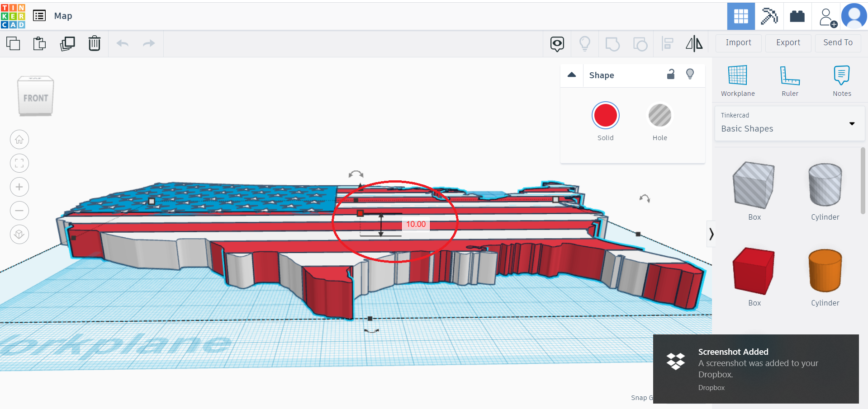This screenshot has width=868, height=409.
Task: Undo the last action
Action: point(123,43)
